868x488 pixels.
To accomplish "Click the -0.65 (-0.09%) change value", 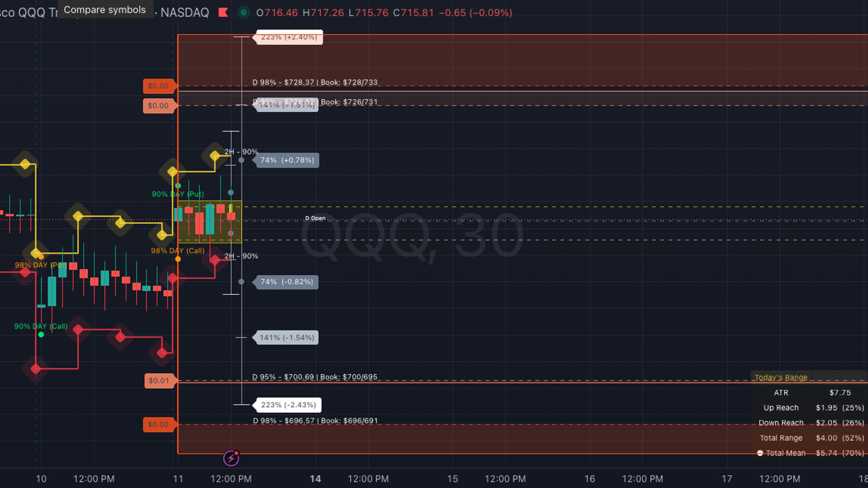I will click(476, 13).
